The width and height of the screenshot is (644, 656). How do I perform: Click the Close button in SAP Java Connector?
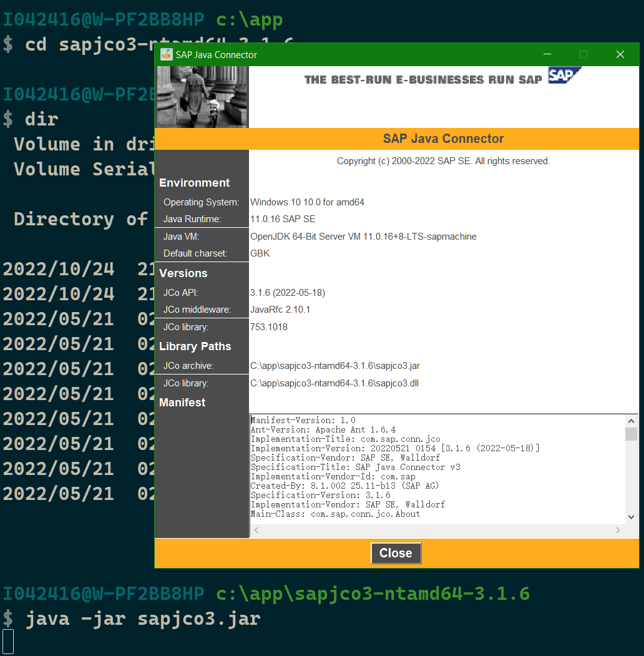[x=396, y=552]
